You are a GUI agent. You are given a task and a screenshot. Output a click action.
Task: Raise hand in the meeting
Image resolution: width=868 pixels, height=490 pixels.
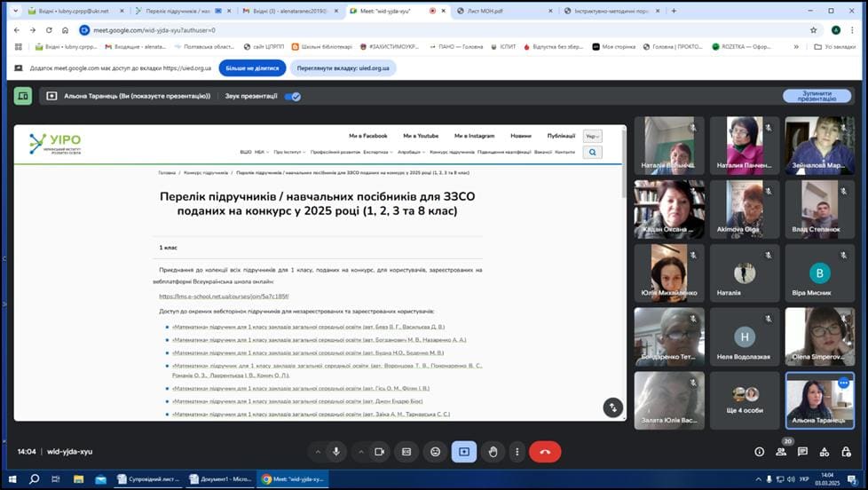tap(493, 452)
